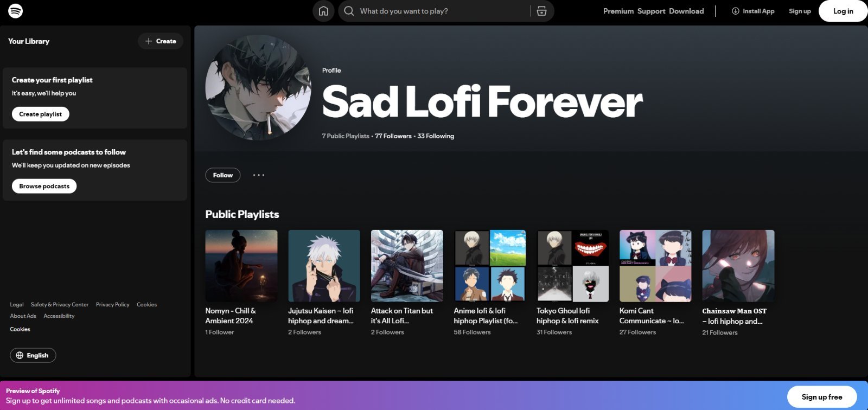Viewport: 868px width, 410px height.
Task: Click the Browse podcasts button
Action: coord(44,186)
